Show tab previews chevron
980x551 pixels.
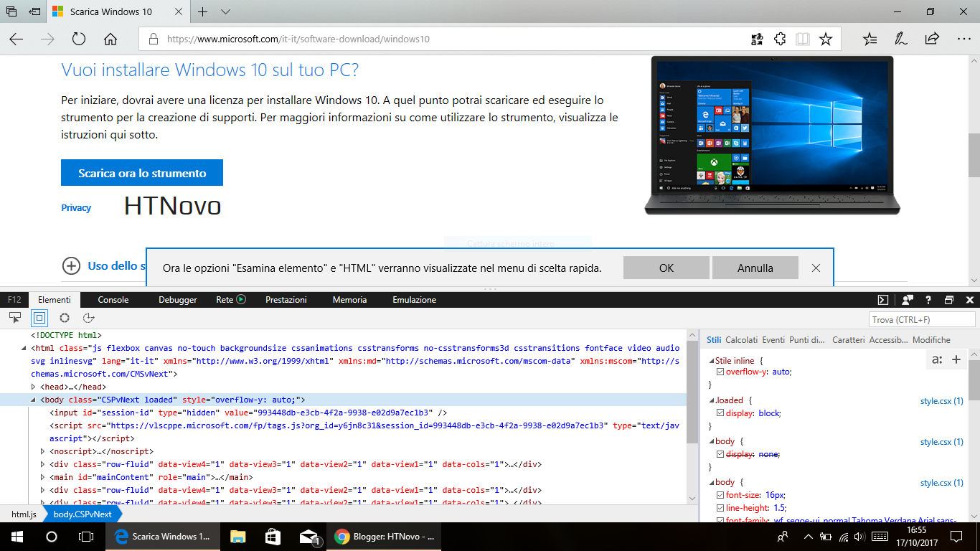[225, 12]
